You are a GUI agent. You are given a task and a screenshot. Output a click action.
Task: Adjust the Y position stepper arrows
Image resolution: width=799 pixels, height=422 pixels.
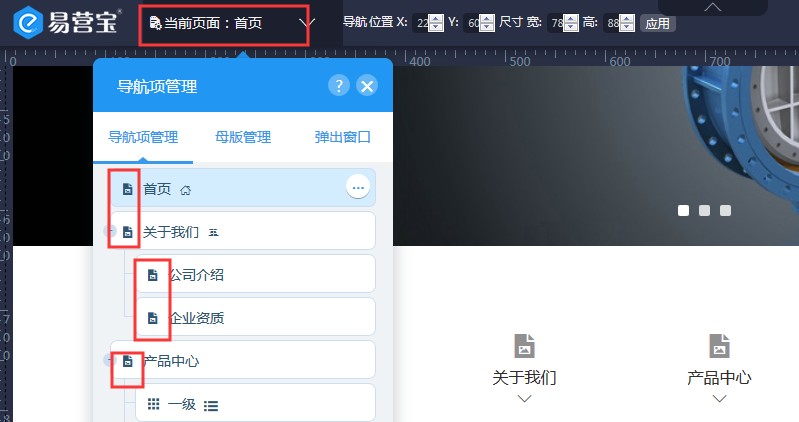[487, 23]
